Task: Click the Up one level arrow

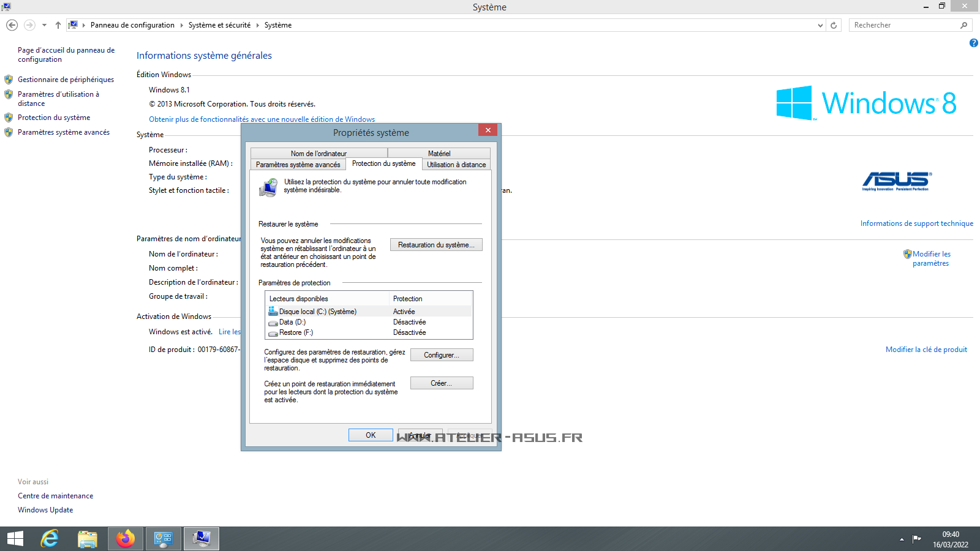Action: (58, 25)
